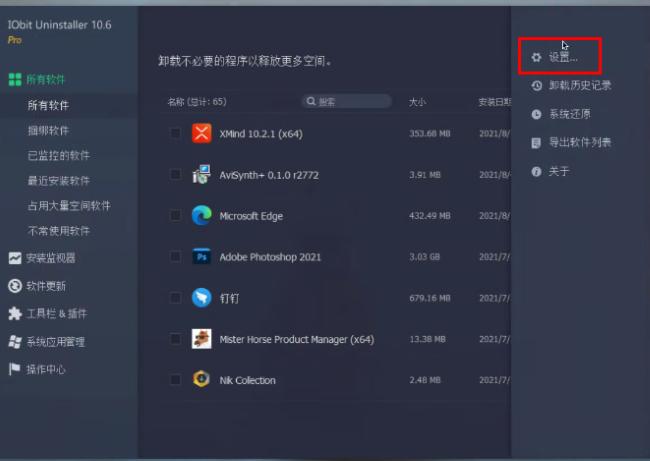Open 卸载历史记录 from the menu

[580, 86]
